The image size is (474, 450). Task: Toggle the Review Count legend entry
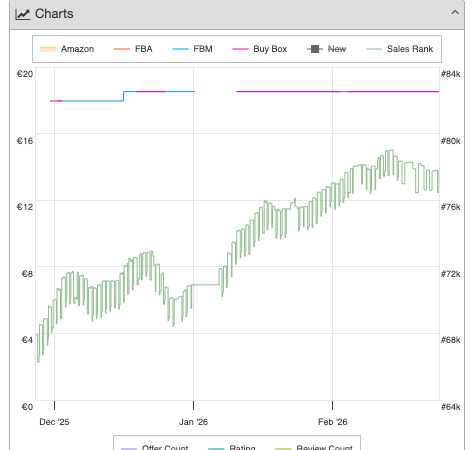point(314,447)
